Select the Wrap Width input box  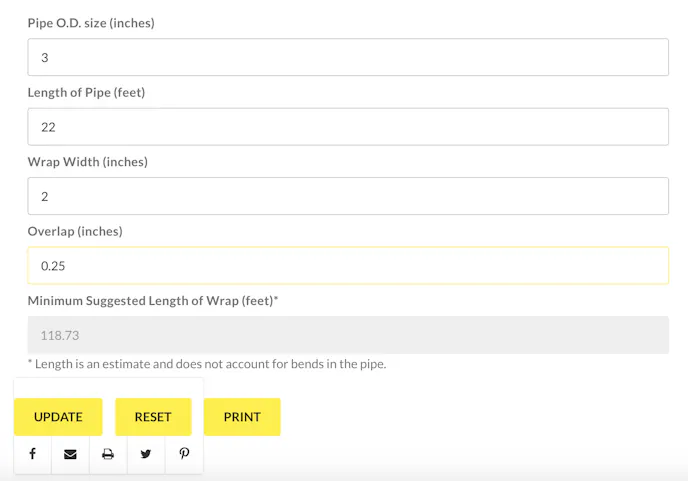point(347,196)
